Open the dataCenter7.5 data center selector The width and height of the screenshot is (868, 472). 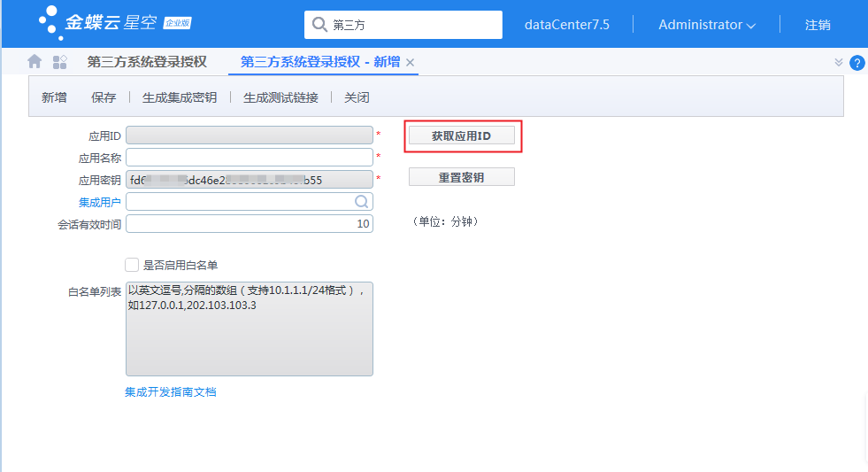click(x=566, y=25)
